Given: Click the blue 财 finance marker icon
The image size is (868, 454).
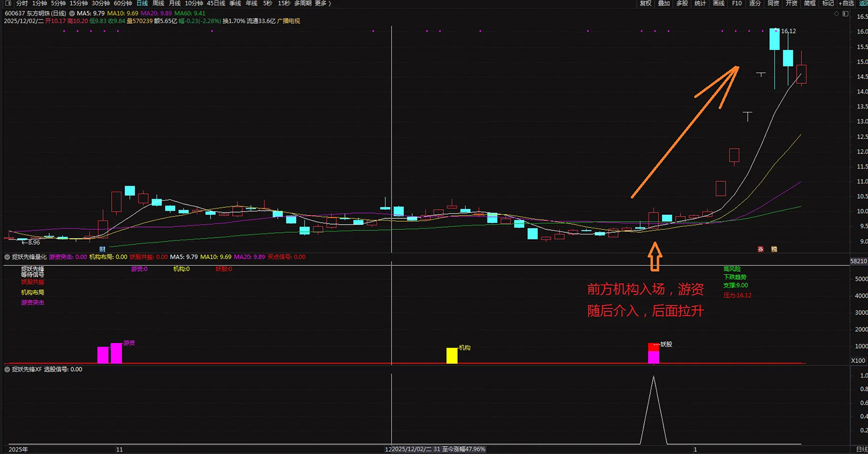Looking at the screenshot, I should (102, 249).
